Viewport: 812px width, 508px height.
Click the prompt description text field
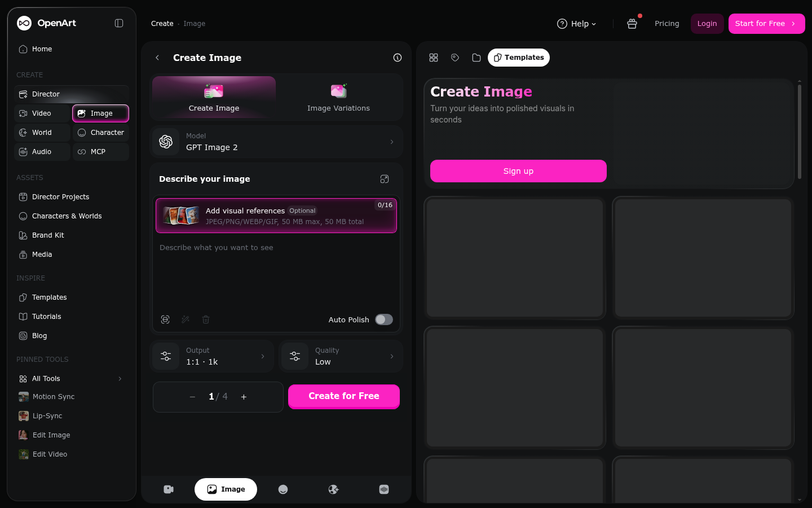276,274
